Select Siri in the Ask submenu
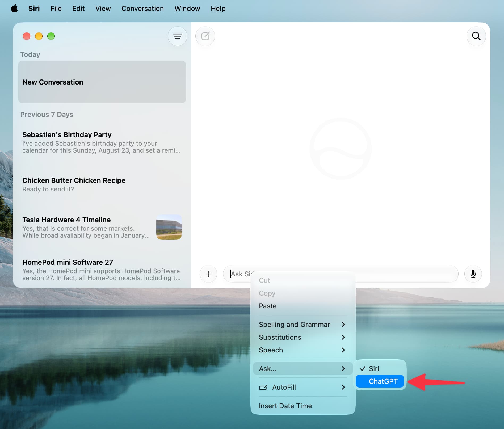504x429 pixels. point(380,369)
